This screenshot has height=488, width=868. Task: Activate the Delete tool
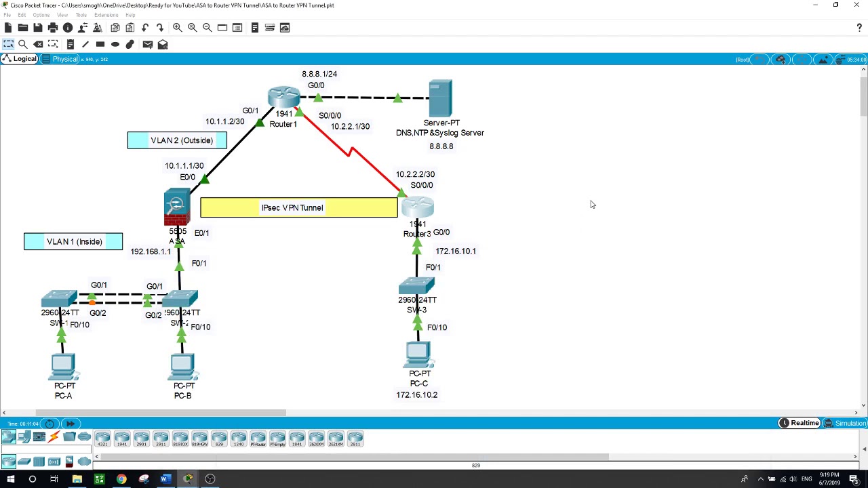click(x=38, y=44)
